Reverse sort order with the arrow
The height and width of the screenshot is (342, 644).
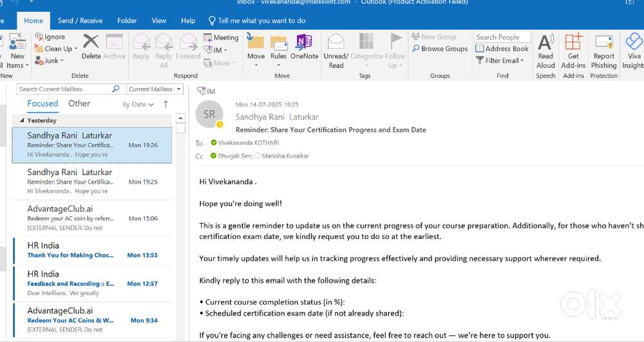click(x=166, y=104)
